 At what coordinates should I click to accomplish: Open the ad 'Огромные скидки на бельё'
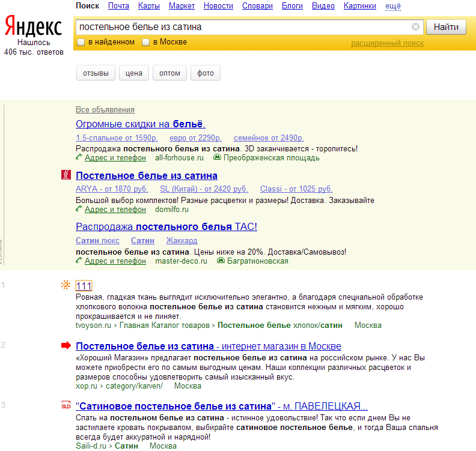pos(141,124)
